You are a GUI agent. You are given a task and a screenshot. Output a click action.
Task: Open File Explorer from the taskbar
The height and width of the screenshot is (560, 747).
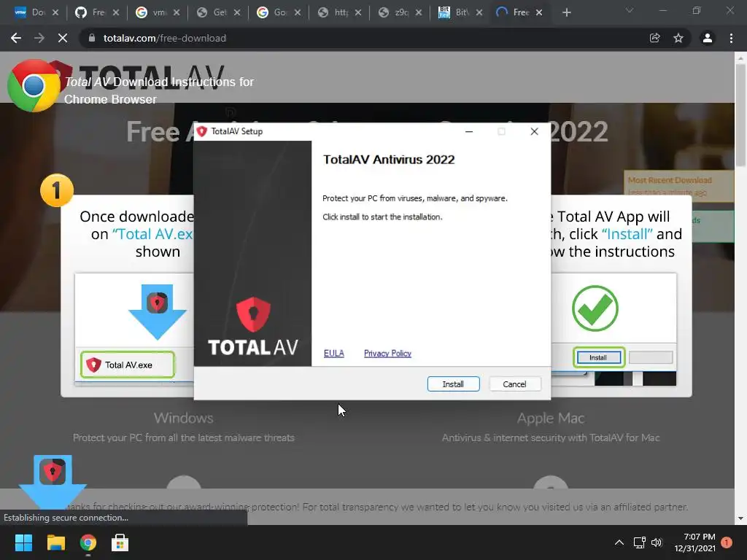point(55,542)
